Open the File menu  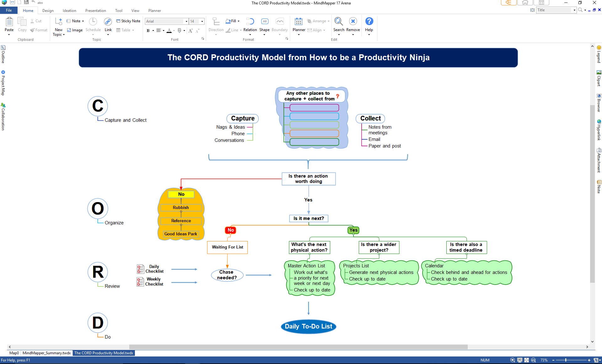9,10
